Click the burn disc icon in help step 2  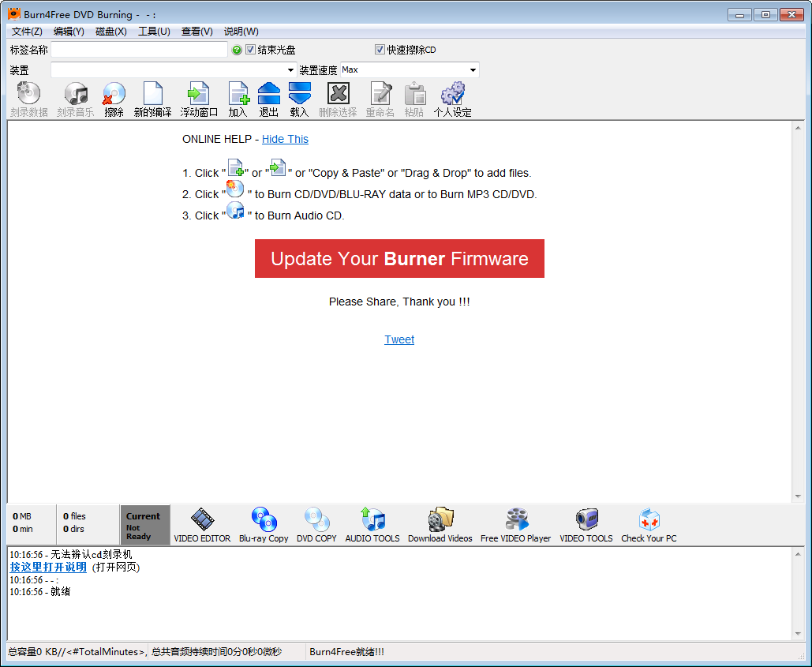(x=235, y=189)
